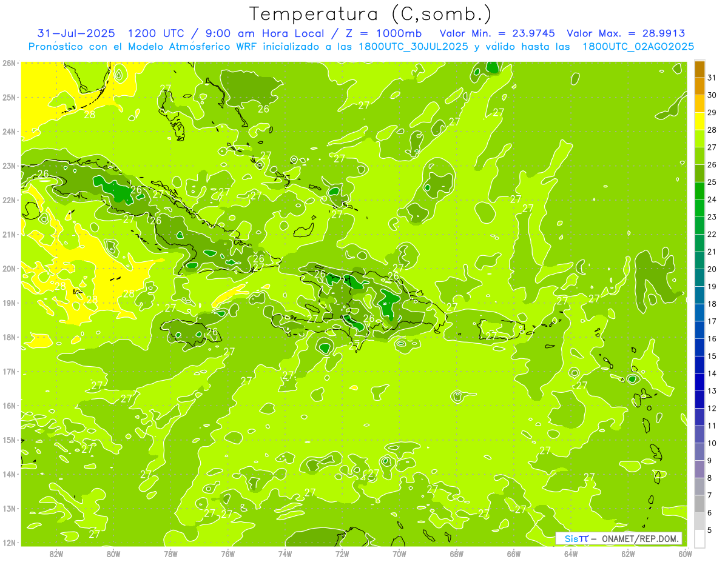Click 'Valor Max. = 28.9913' value
This screenshot has height=562, width=728.
coord(627,33)
